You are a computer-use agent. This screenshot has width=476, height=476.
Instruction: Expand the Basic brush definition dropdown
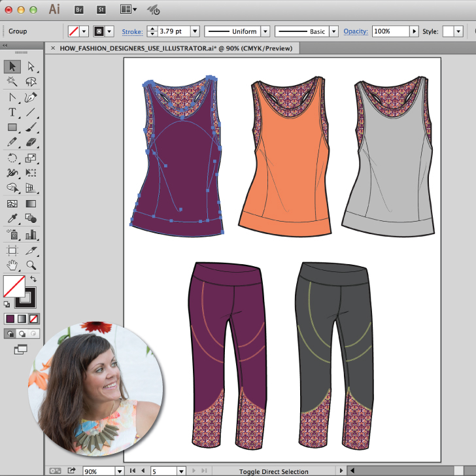(x=333, y=31)
